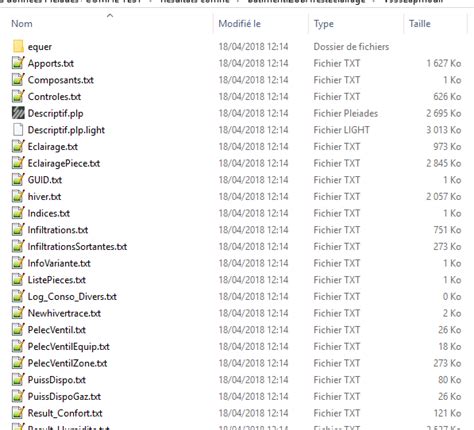Click the Descriptif.plp.light blank file icon
This screenshot has height=430, width=474.
pyautogui.click(x=18, y=130)
